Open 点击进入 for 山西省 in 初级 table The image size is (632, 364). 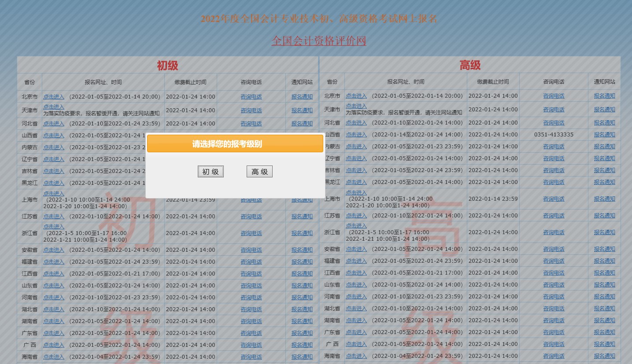pos(54,136)
